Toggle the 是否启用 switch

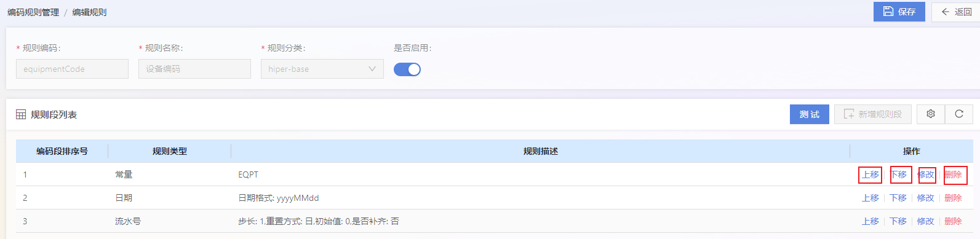pyautogui.click(x=407, y=69)
